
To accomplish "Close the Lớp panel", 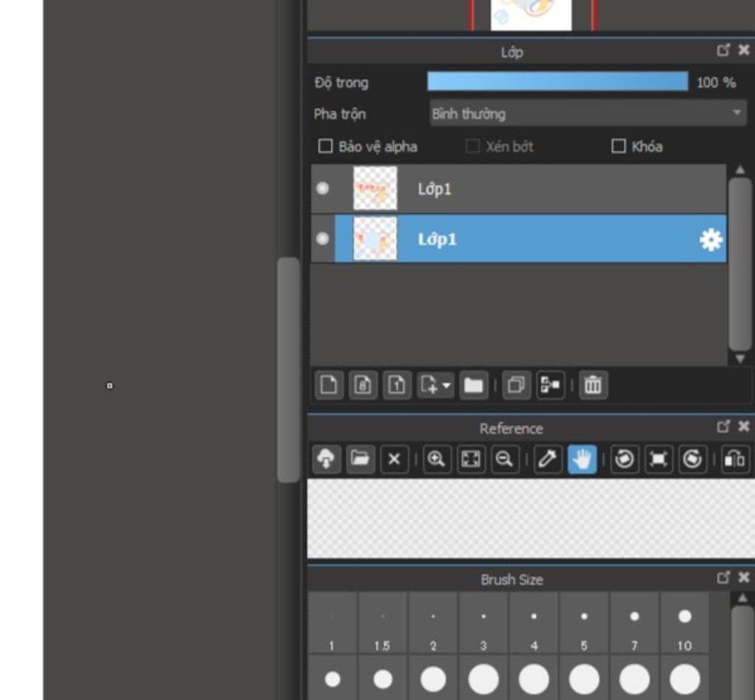I will pos(744,50).
